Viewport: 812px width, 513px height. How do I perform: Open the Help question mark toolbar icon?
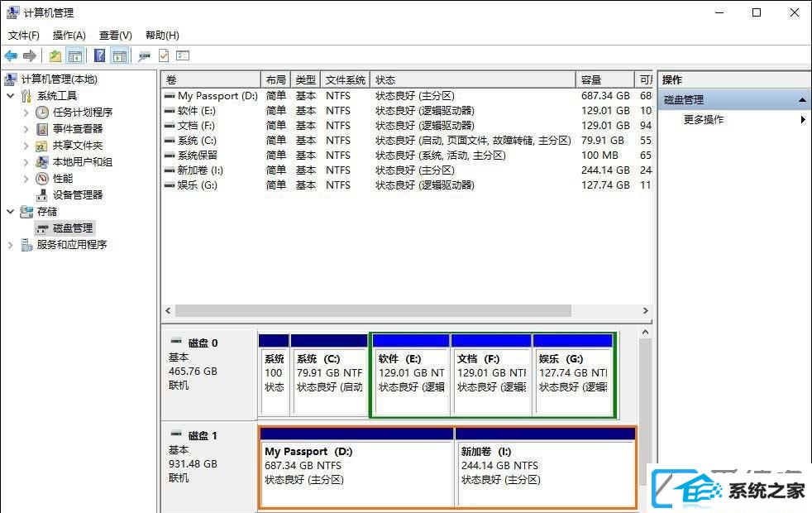[99, 55]
